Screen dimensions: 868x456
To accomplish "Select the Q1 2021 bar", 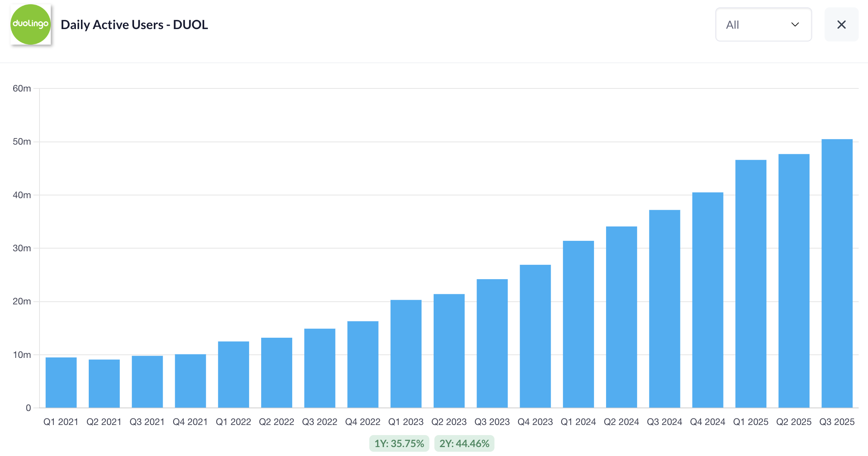I will click(x=61, y=382).
